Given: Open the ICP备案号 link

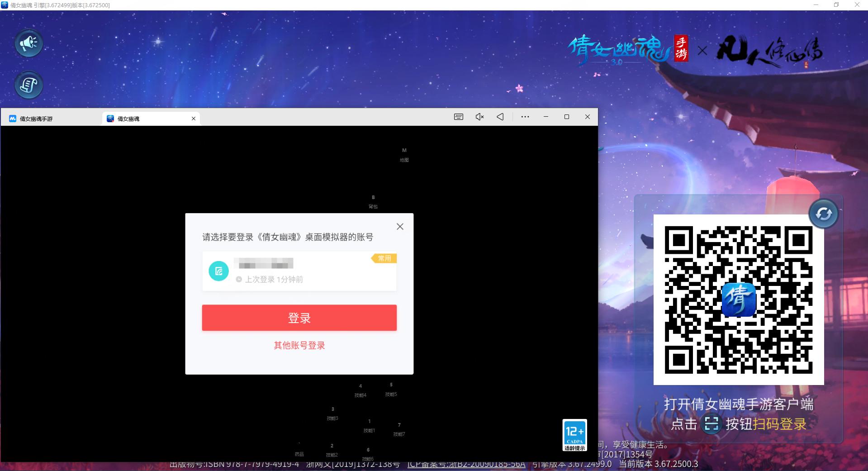Looking at the screenshot, I should [x=466, y=464].
